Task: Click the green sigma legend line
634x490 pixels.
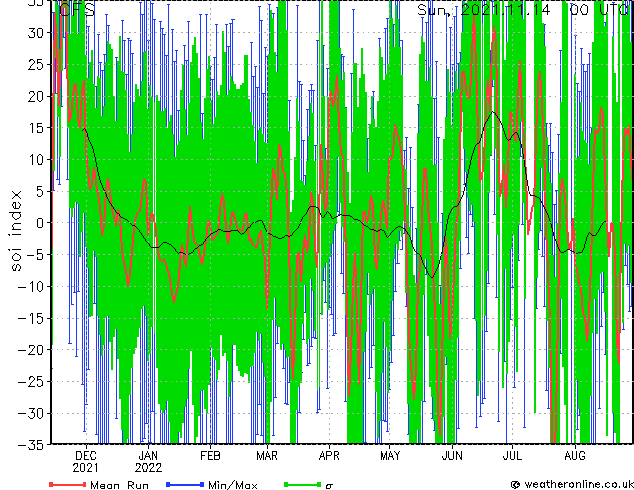Action: (x=303, y=484)
